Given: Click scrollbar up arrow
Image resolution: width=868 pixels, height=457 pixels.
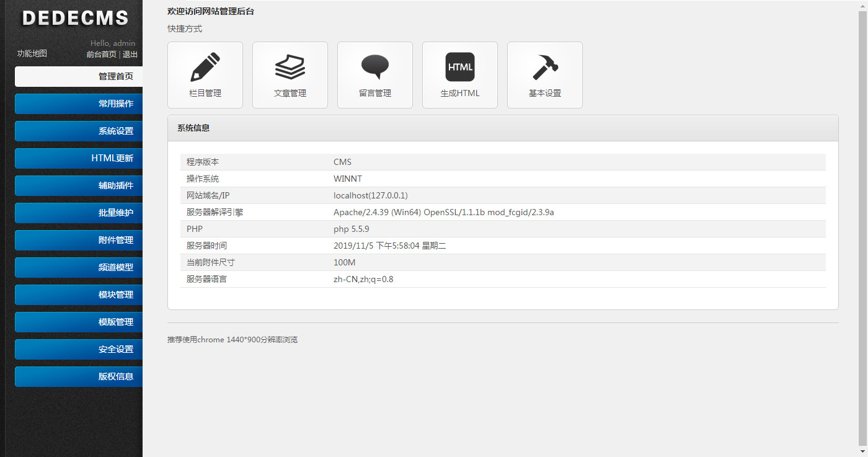Looking at the screenshot, I should pos(862,5).
